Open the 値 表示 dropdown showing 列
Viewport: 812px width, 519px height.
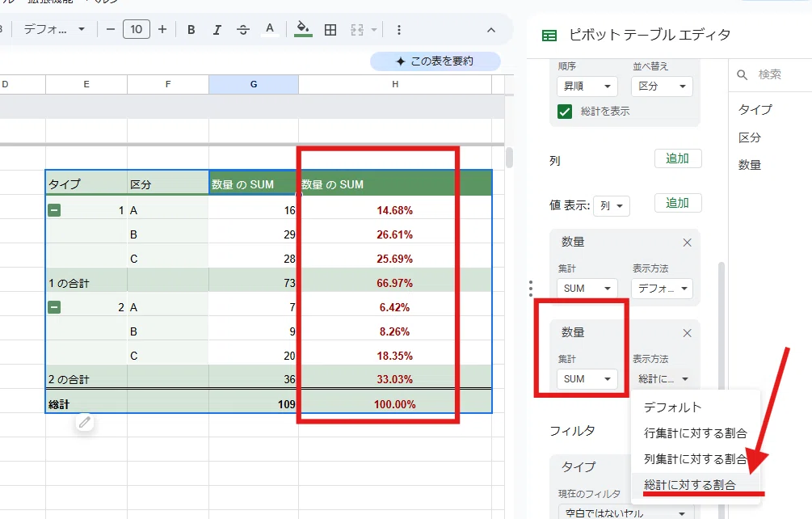pyautogui.click(x=612, y=205)
